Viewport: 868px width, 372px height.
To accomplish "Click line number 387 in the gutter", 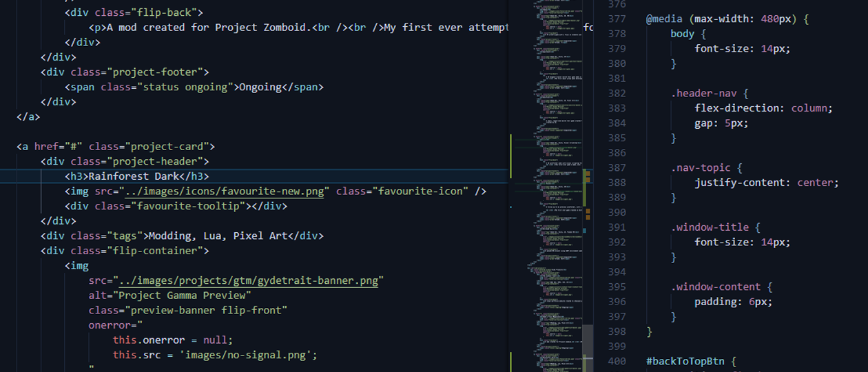I will (617, 167).
